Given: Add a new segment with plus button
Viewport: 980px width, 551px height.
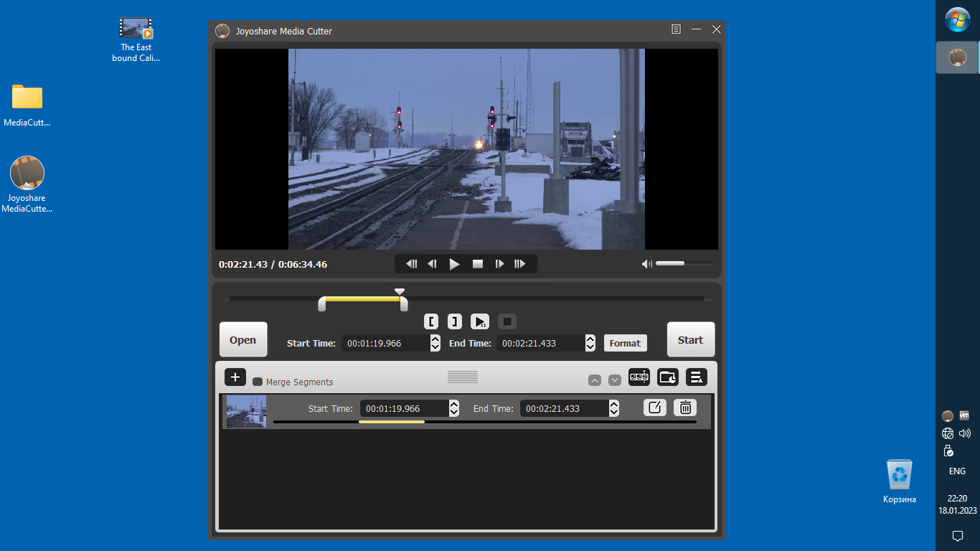Looking at the screenshot, I should coord(235,377).
